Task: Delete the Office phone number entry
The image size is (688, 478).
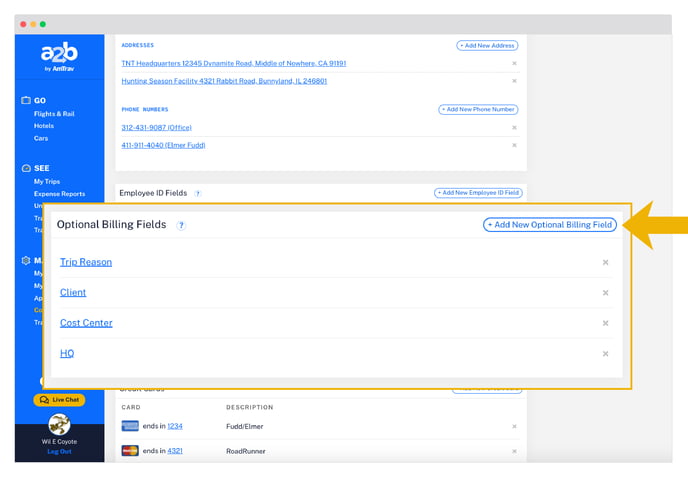Action: 514,128
